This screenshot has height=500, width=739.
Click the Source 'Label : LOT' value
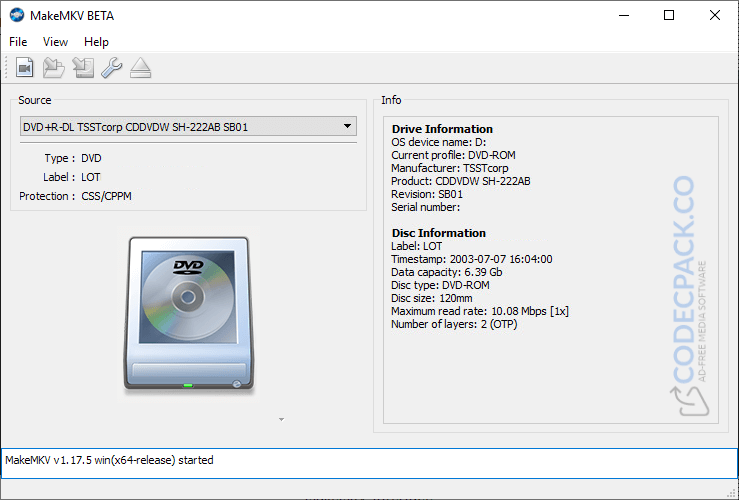pyautogui.click(x=90, y=177)
